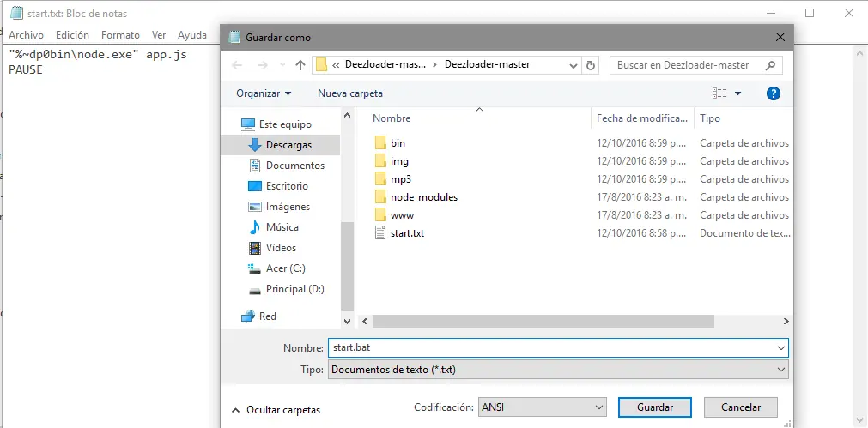Click the address bar overflow chevron
868x428 pixels.
pyautogui.click(x=336, y=65)
